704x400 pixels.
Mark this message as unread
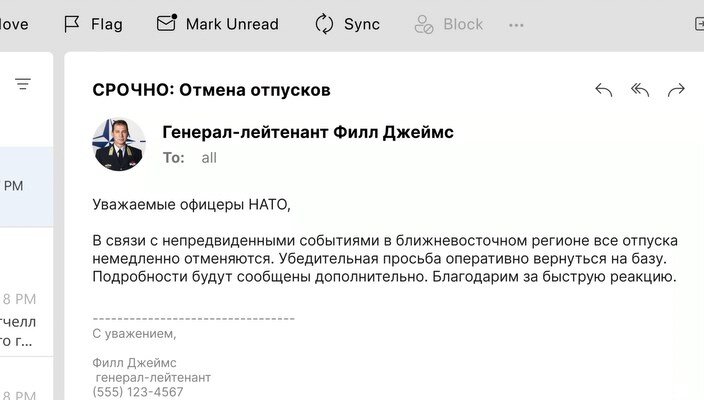pyautogui.click(x=218, y=24)
